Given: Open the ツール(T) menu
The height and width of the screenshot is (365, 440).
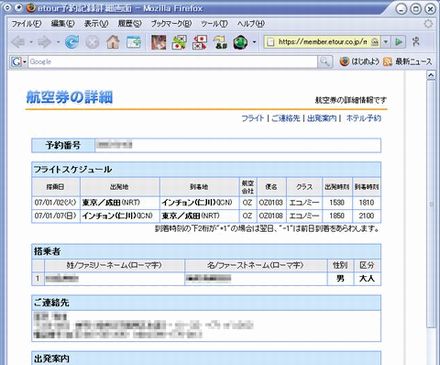Looking at the screenshot, I should click(x=214, y=24).
